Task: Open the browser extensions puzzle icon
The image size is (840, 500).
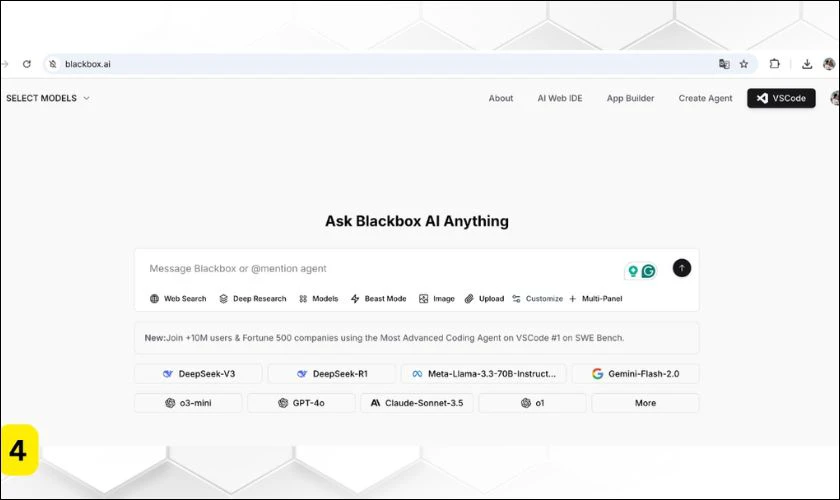Action: [x=775, y=64]
